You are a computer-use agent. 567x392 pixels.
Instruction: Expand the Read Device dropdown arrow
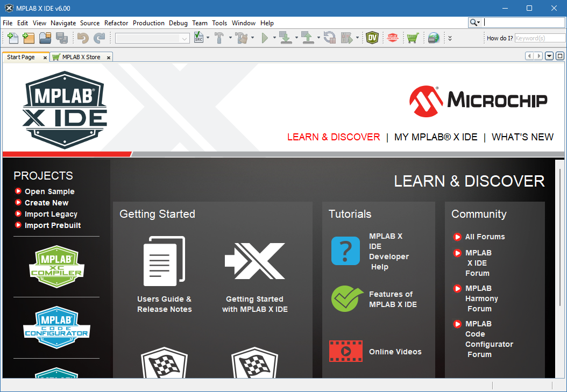318,38
